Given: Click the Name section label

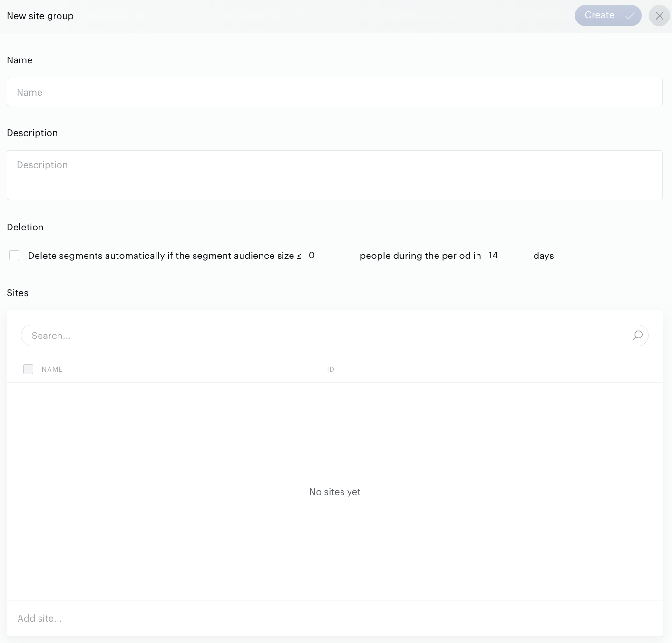Looking at the screenshot, I should tap(19, 60).
